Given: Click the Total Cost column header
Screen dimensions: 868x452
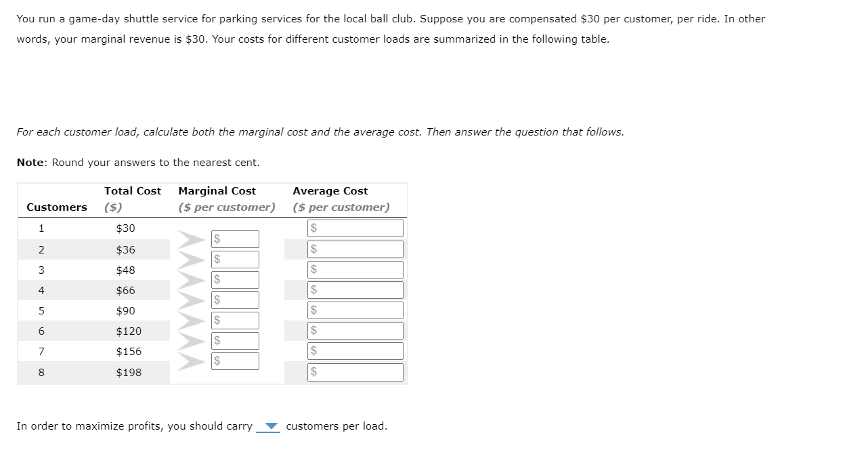Looking at the screenshot, I should click(132, 190).
